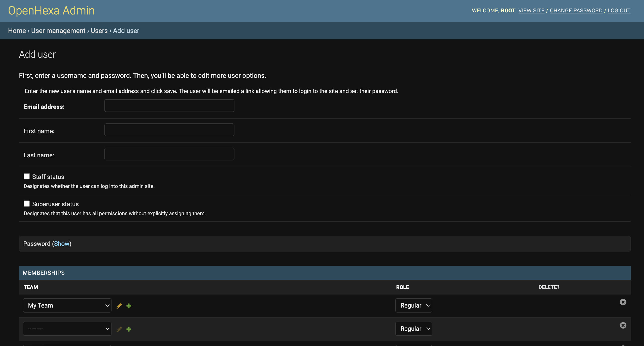Screen dimensions: 644x346
Task: Open the empty team dropdown in second row
Action: click(67, 328)
